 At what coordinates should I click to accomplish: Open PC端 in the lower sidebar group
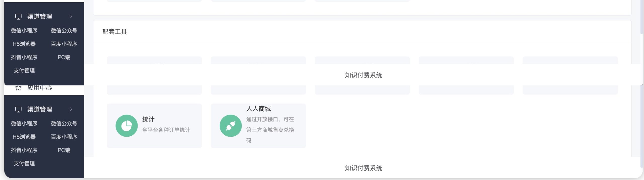(64, 150)
